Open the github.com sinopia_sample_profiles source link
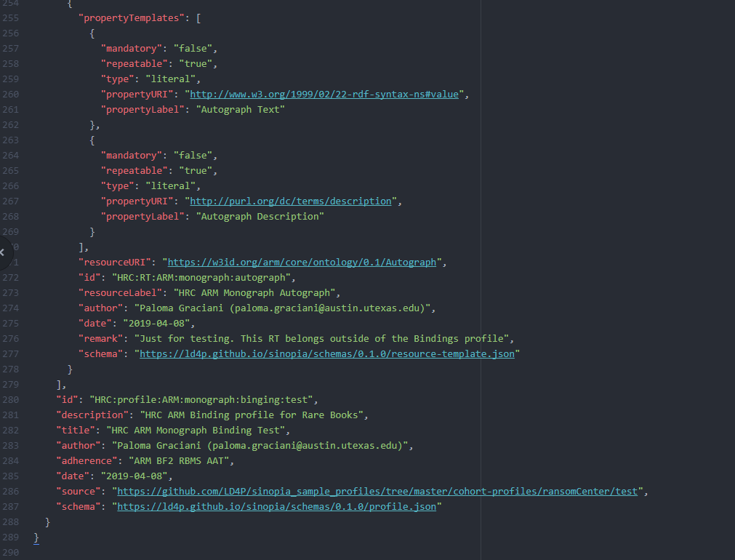The image size is (735, 560). click(377, 491)
